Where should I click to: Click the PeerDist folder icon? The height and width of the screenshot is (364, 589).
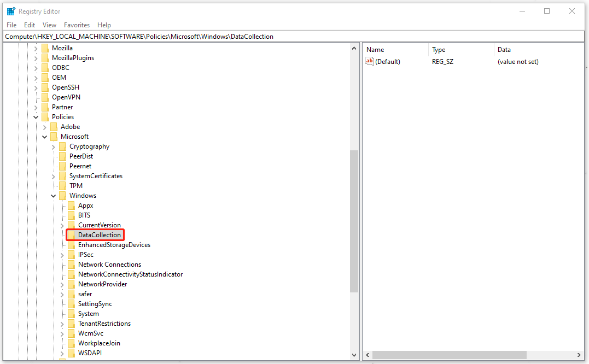point(63,156)
